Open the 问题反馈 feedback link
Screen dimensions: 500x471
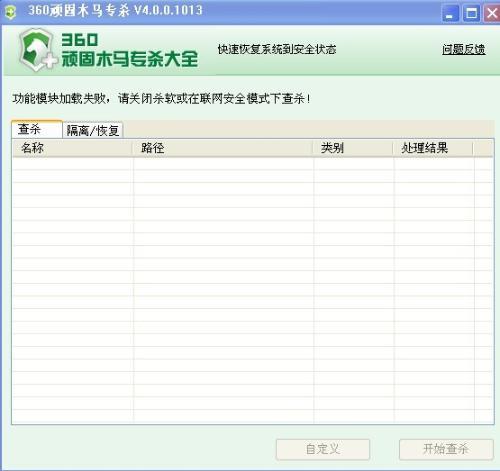point(463,49)
